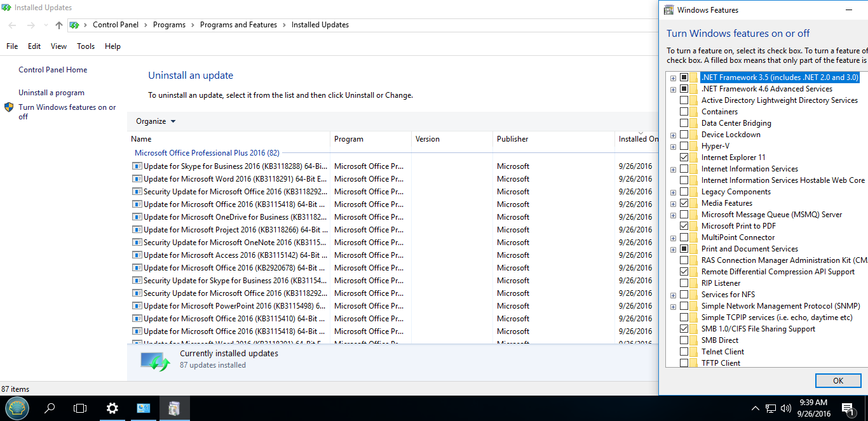The height and width of the screenshot is (421, 868).
Task: Click the folder icon beside Telnet Client
Action: pyautogui.click(x=694, y=352)
